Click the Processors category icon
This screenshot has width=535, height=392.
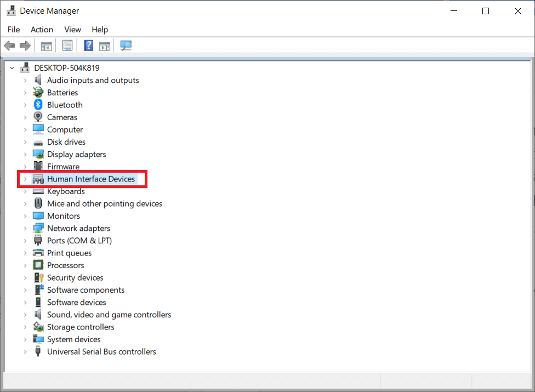[38, 265]
